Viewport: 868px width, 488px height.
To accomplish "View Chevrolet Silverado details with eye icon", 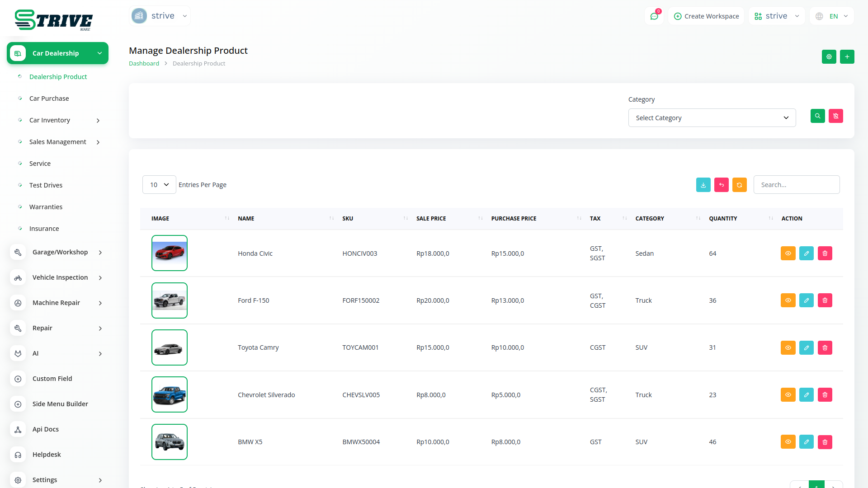I will click(x=788, y=395).
